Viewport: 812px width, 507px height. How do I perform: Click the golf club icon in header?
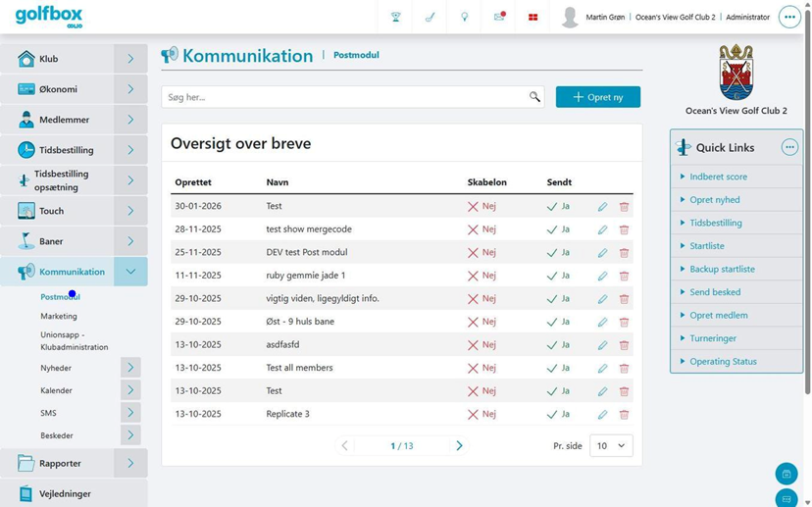pos(430,17)
